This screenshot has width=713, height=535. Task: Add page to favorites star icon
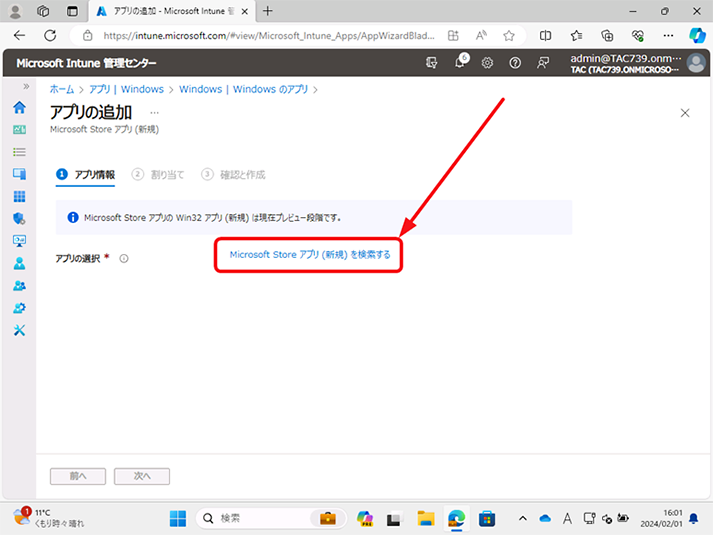[509, 35]
